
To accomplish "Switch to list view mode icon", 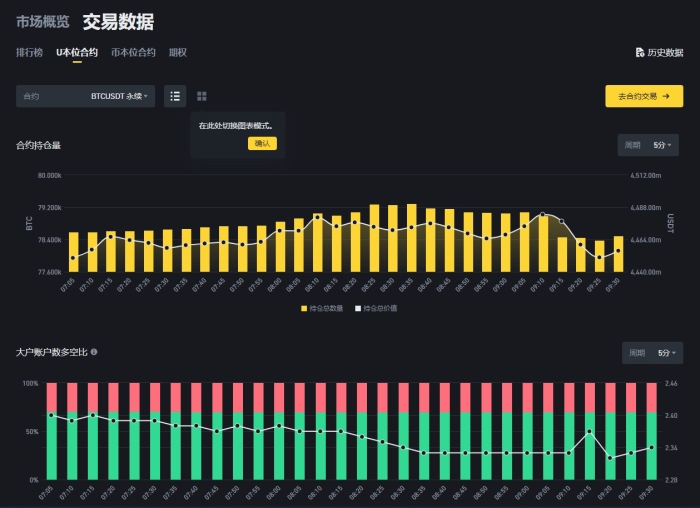I will click(175, 96).
